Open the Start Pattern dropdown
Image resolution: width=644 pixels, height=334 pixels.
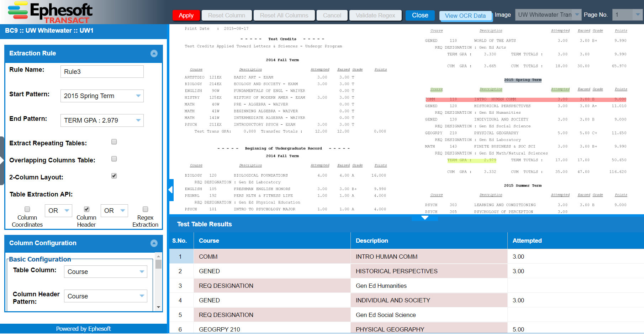point(138,96)
